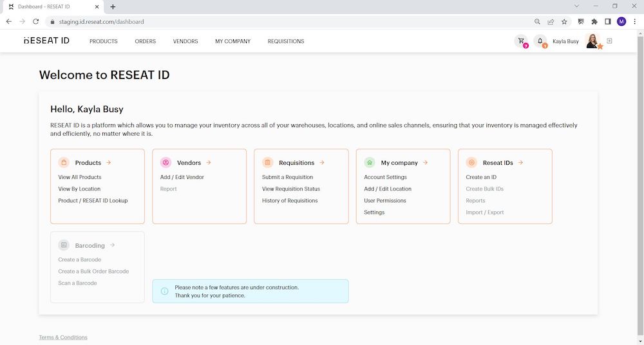Open Chrome profile M avatar
Viewport: 644px width, 345px height.
coord(621,22)
